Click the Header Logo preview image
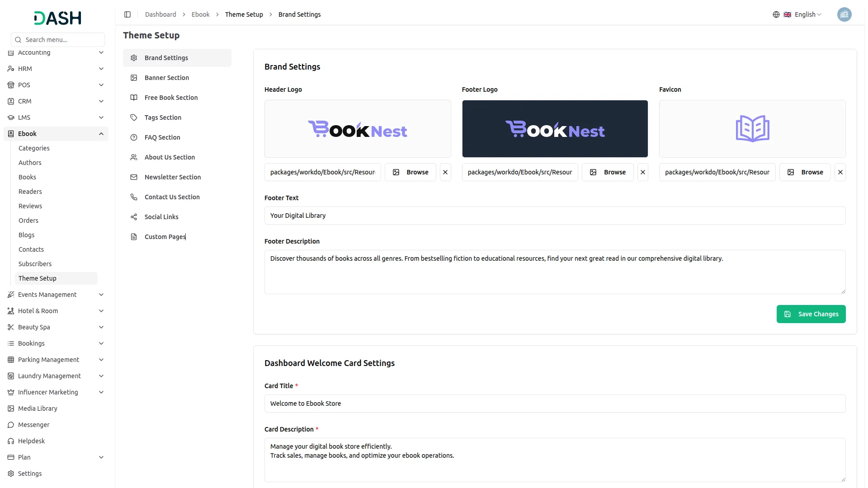The image size is (868, 488). 358,129
